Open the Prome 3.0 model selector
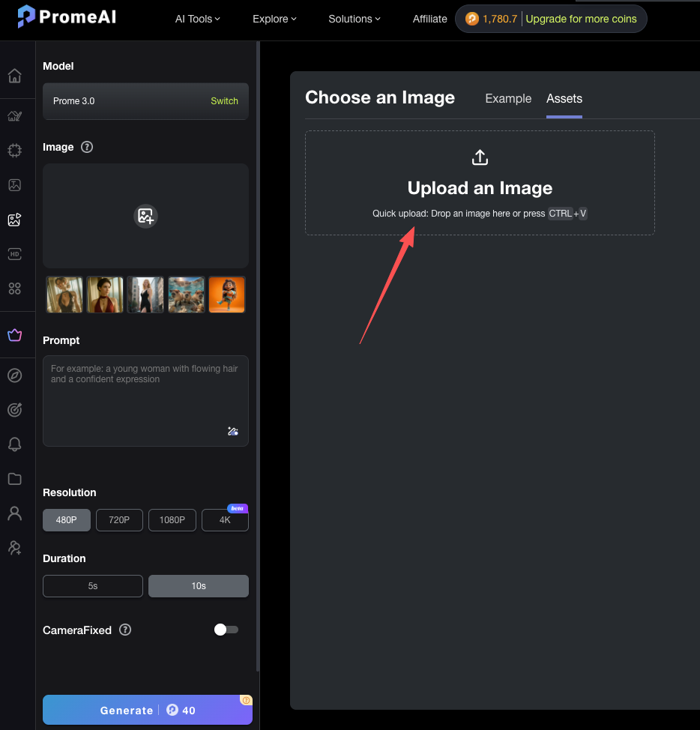This screenshot has width=700, height=730. [145, 101]
